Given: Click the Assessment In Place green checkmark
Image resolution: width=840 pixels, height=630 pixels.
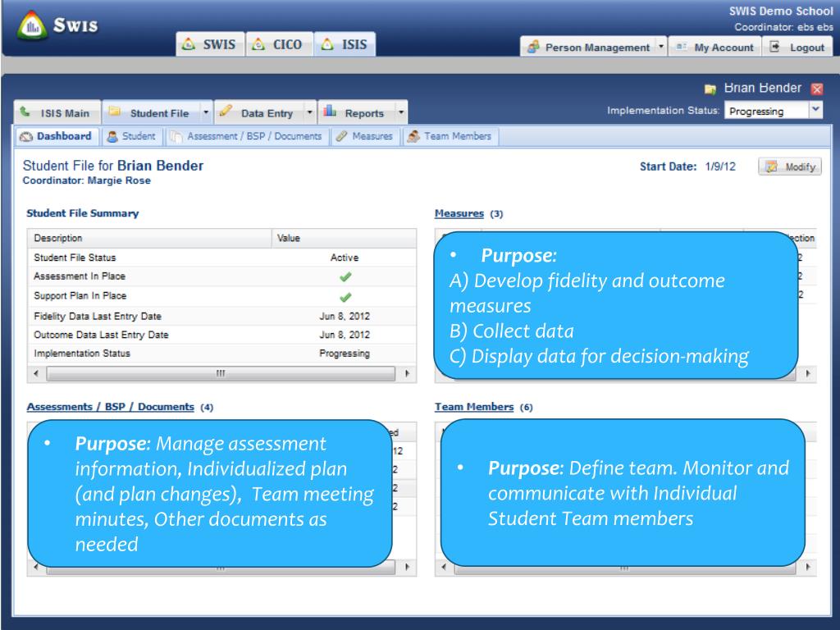Looking at the screenshot, I should click(345, 276).
